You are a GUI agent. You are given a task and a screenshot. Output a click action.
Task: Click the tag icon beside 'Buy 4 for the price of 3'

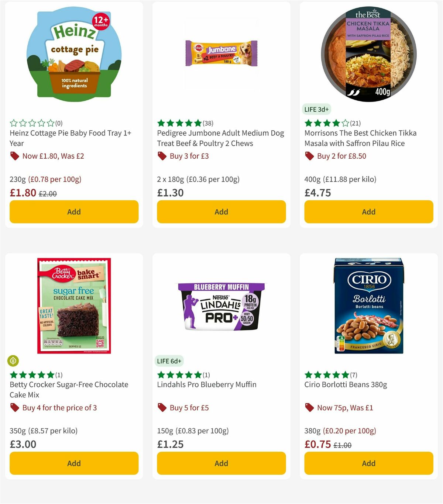point(15,408)
